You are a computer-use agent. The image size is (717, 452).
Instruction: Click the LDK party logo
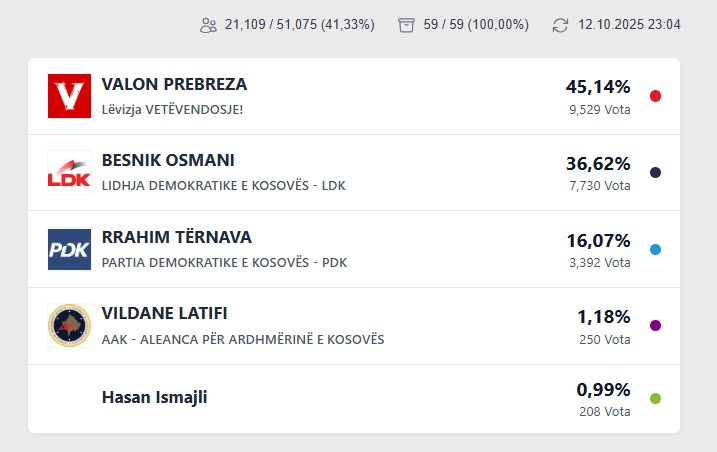(x=69, y=173)
